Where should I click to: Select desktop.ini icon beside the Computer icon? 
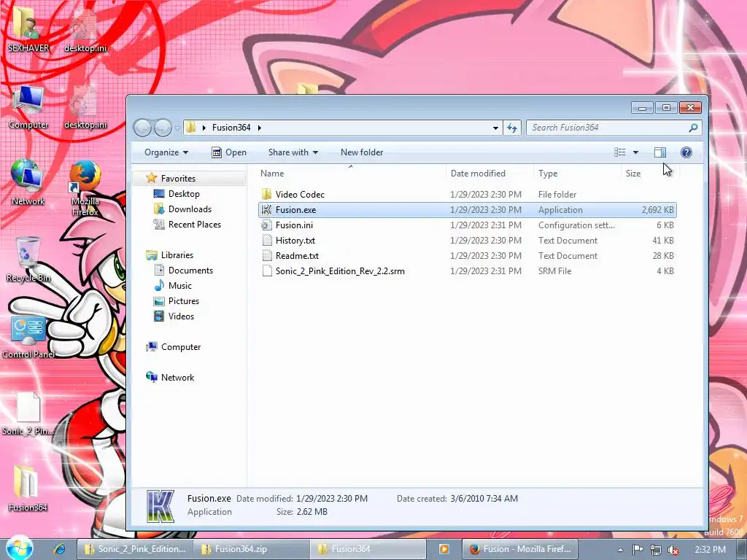pos(85,106)
